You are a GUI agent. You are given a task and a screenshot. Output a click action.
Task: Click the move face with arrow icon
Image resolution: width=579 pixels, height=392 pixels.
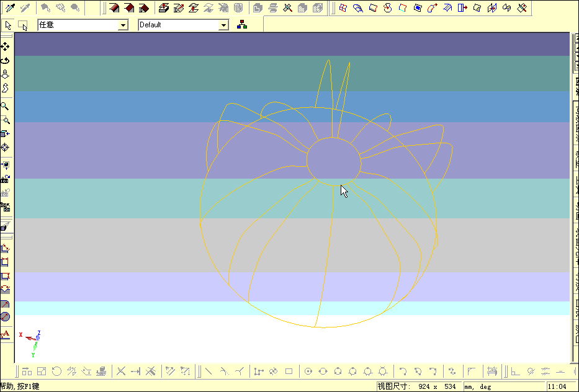pyautogui.click(x=179, y=7)
